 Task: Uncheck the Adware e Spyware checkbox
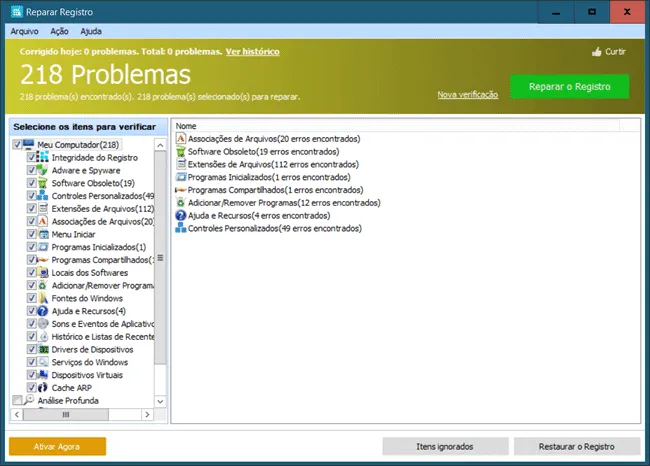pos(32,170)
